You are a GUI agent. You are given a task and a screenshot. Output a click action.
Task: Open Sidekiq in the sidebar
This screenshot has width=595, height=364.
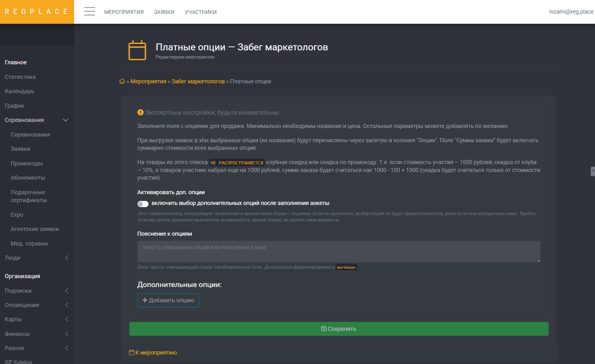coord(19,362)
